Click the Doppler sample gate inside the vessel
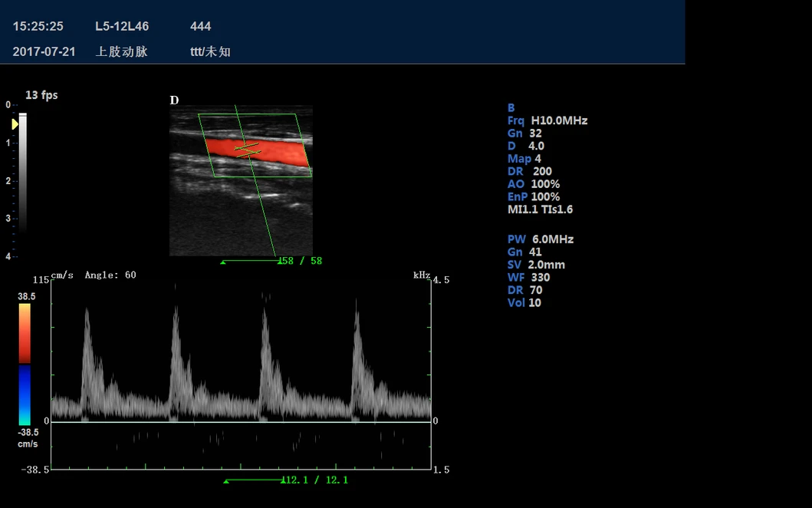The height and width of the screenshot is (508, 812). [247, 150]
